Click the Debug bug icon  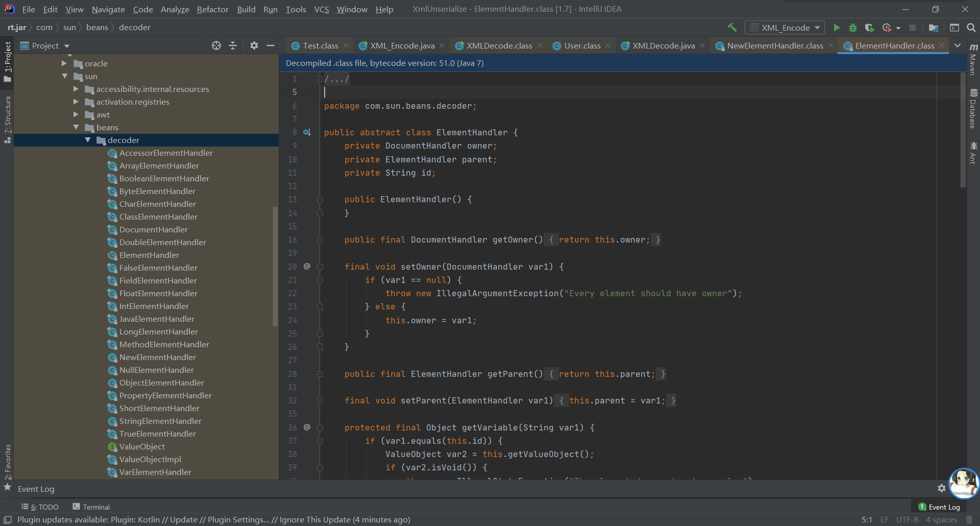coord(853,28)
